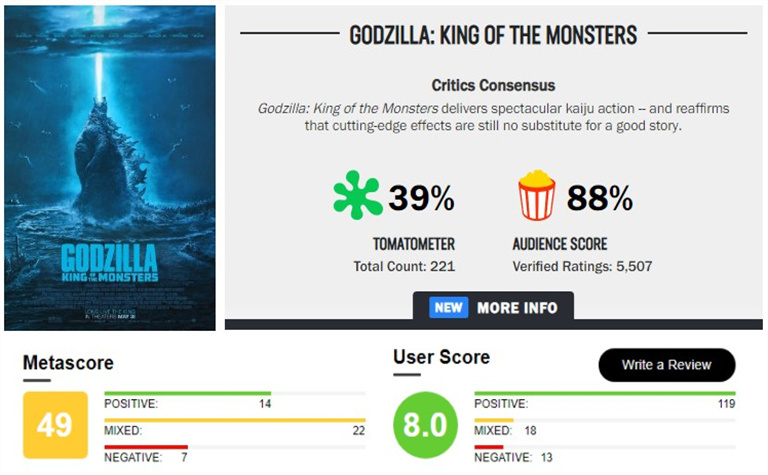Viewport: 768px width, 475px height.
Task: Select the Metascore MIXED yellow bar
Action: pos(235,420)
